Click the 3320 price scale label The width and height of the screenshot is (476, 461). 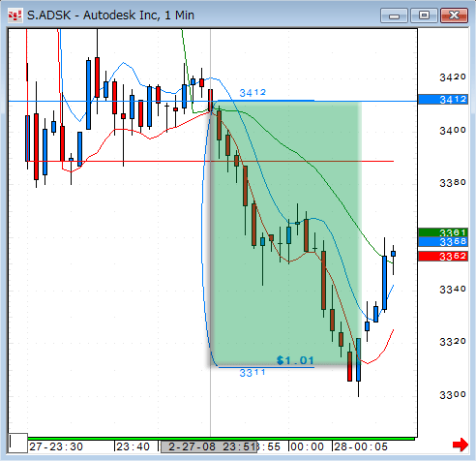tap(453, 341)
